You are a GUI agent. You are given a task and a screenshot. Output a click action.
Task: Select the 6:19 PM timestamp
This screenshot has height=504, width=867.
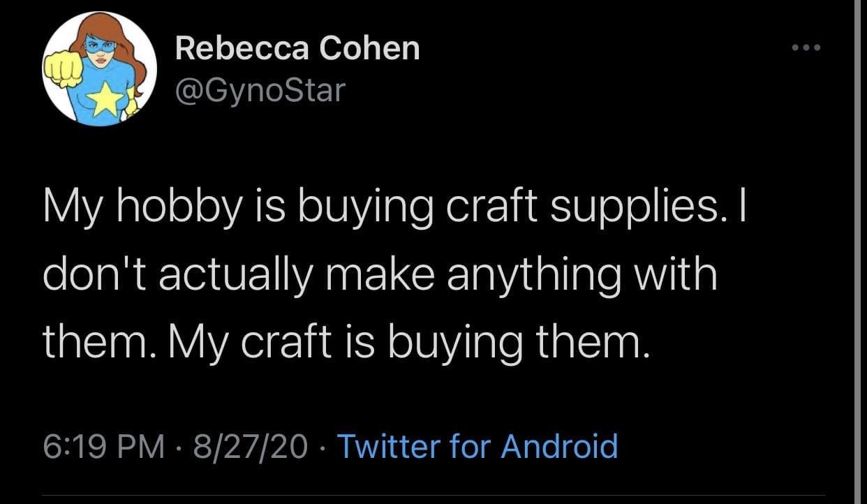pos(103,446)
